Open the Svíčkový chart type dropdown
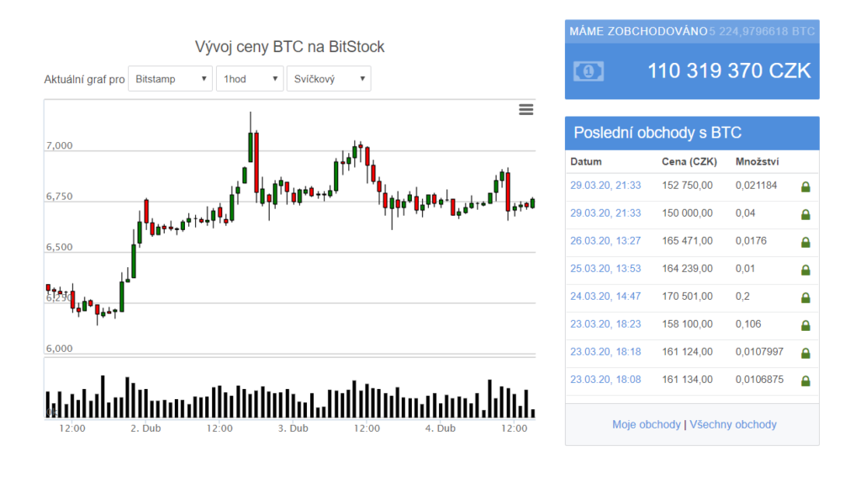Screen dimensions: 861x504 [x=329, y=79]
